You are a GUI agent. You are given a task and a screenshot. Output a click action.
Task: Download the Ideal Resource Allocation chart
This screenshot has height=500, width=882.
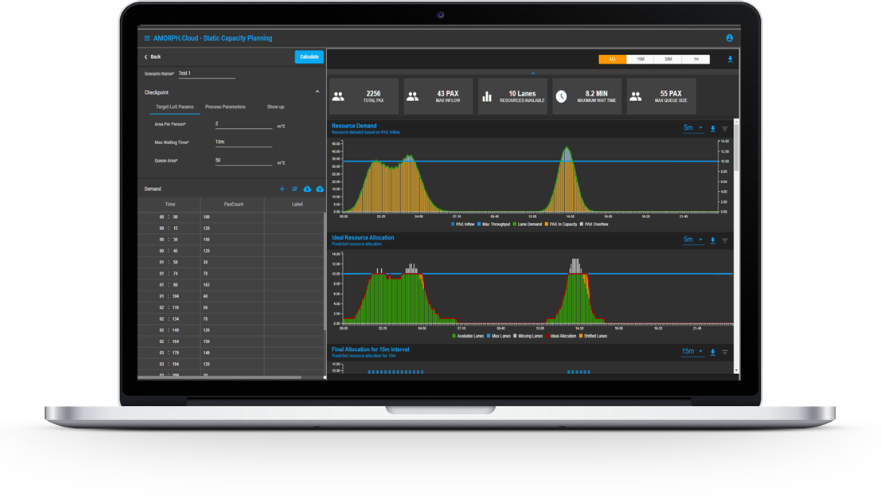coord(713,241)
